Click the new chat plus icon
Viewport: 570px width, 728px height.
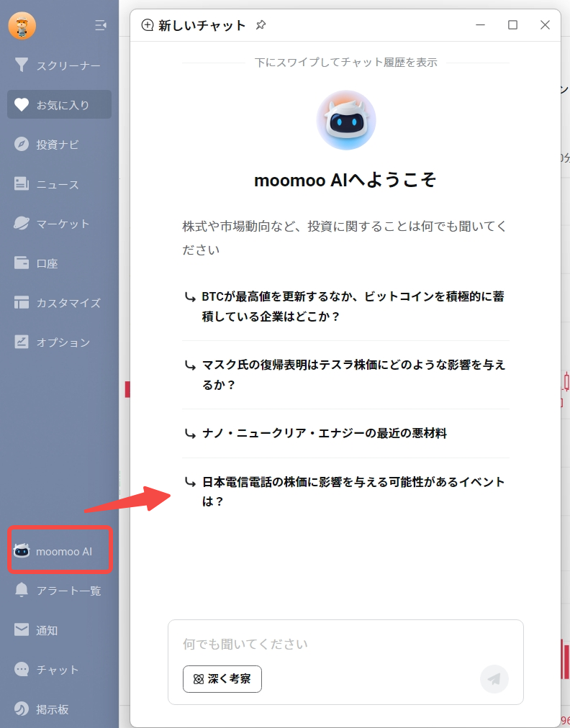[148, 25]
